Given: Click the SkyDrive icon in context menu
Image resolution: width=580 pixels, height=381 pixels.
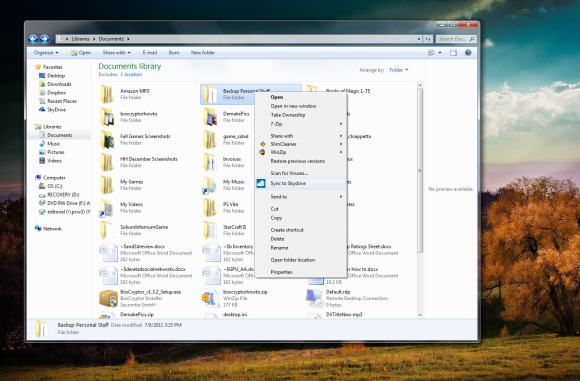Looking at the screenshot, I should (x=261, y=183).
